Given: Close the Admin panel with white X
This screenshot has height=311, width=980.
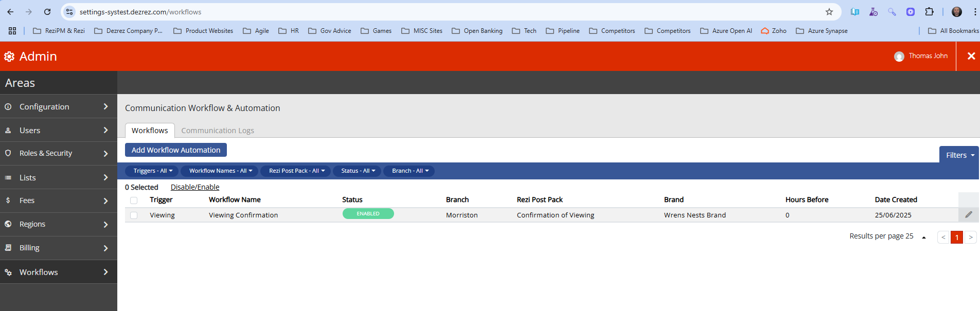Looking at the screenshot, I should [x=971, y=56].
